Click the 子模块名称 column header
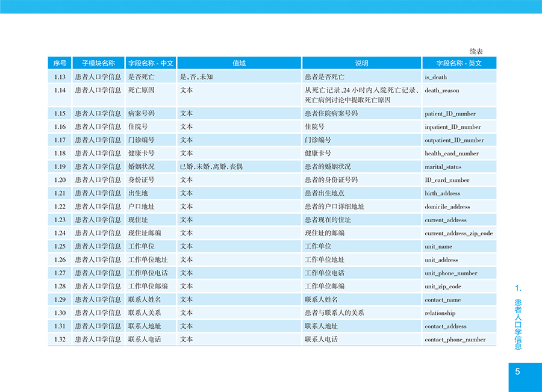542x392 pixels. (99, 63)
